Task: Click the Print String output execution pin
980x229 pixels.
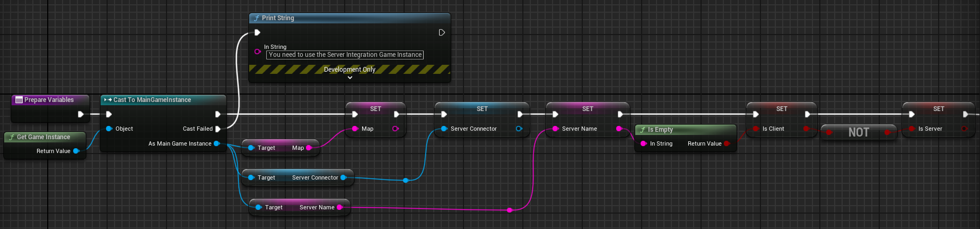Action: pos(442,32)
